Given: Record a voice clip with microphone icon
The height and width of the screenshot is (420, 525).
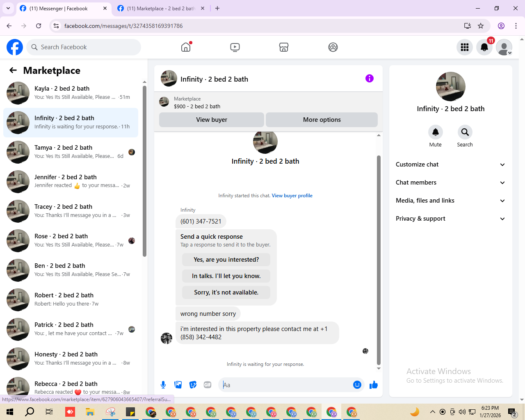Looking at the screenshot, I should 163,385.
